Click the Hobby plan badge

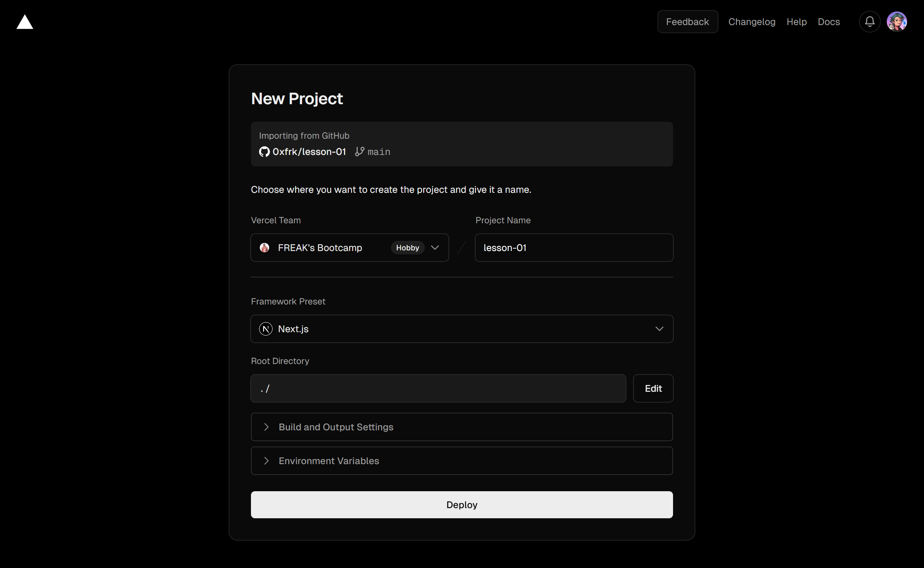407,248
